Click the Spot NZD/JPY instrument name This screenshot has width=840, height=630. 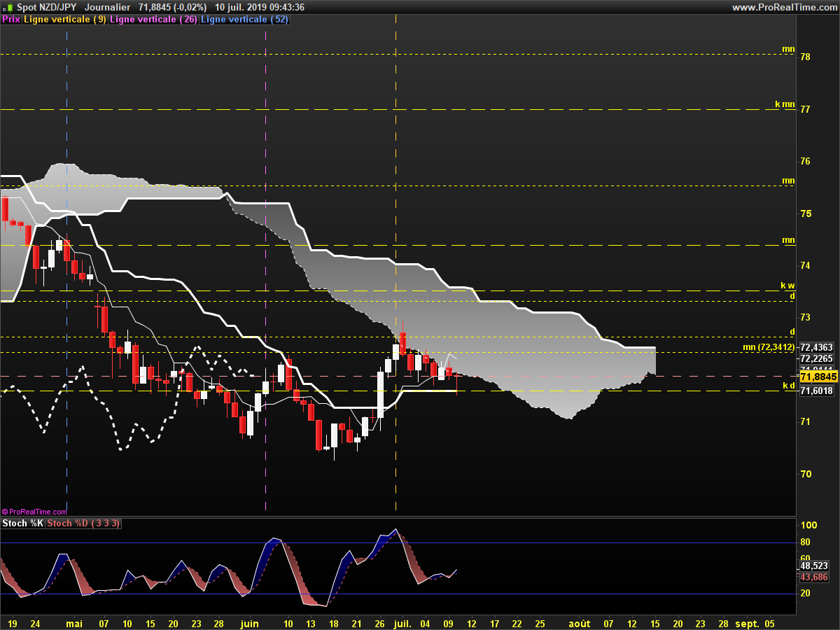(x=47, y=7)
